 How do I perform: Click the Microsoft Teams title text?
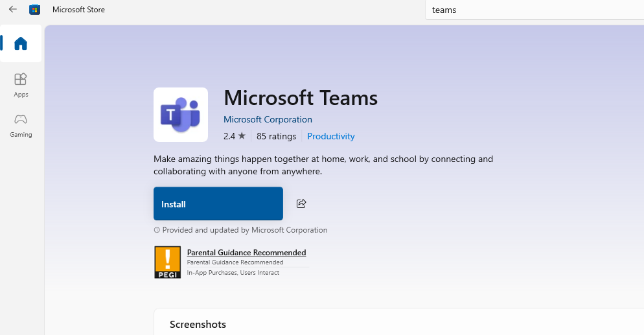pos(300,98)
